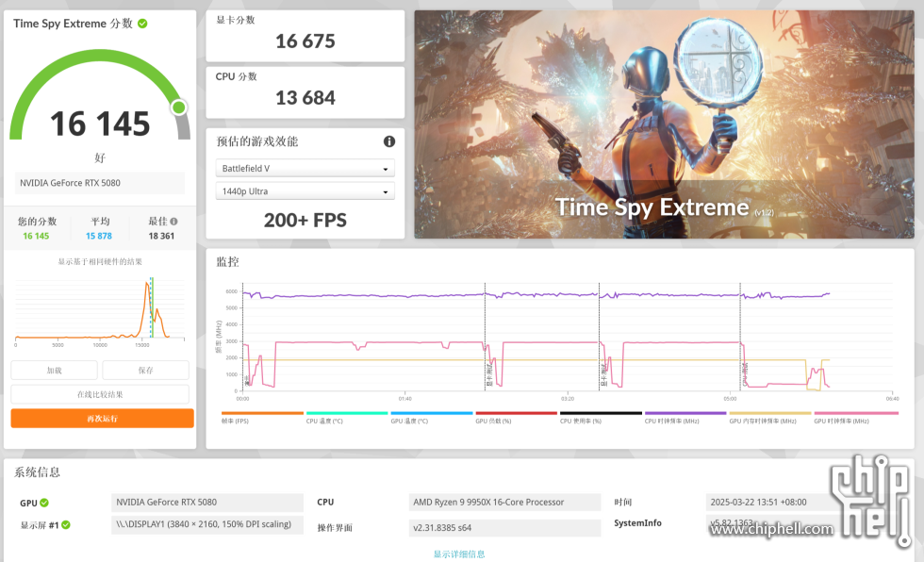Image resolution: width=924 pixels, height=562 pixels.
Task: Click the 监控 heading
Action: click(x=227, y=261)
